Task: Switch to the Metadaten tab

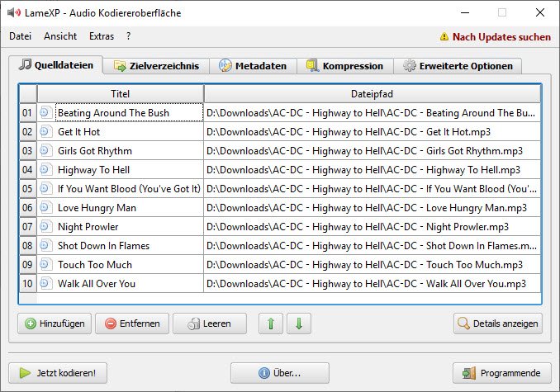Action: coord(254,66)
